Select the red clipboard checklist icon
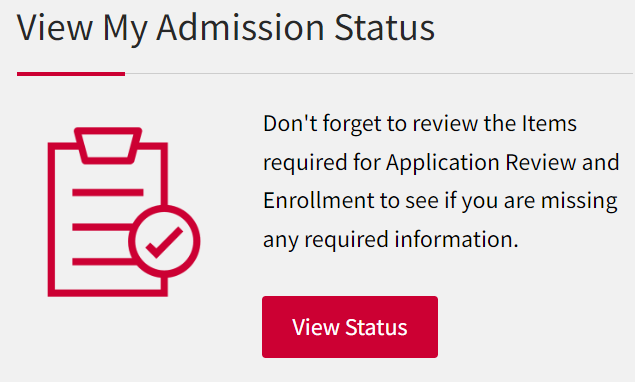The height and width of the screenshot is (382, 635). pos(124,212)
